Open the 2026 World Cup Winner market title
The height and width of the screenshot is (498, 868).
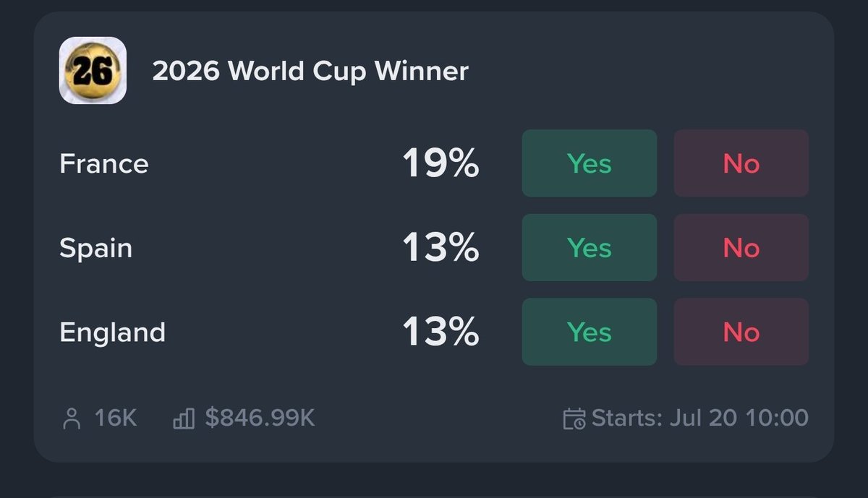coord(310,71)
